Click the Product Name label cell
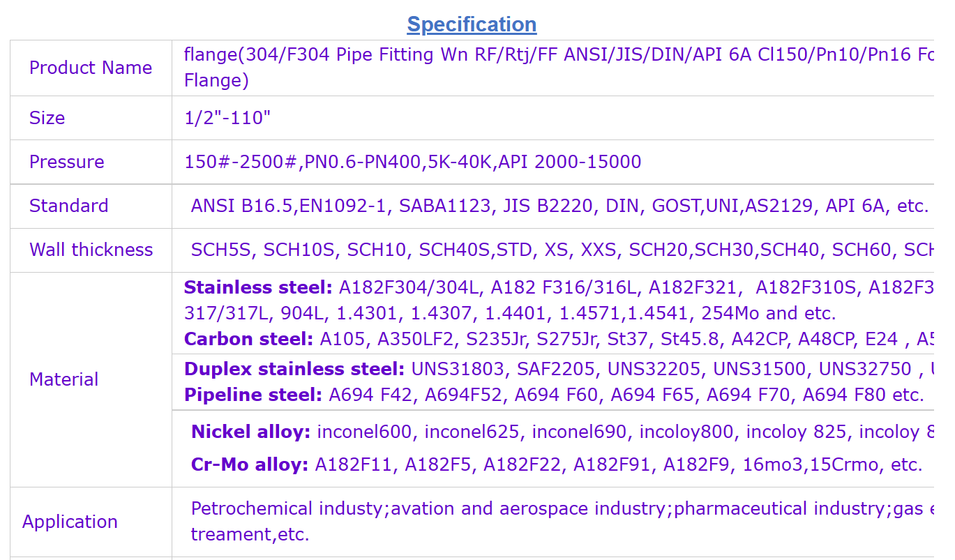 (x=91, y=68)
